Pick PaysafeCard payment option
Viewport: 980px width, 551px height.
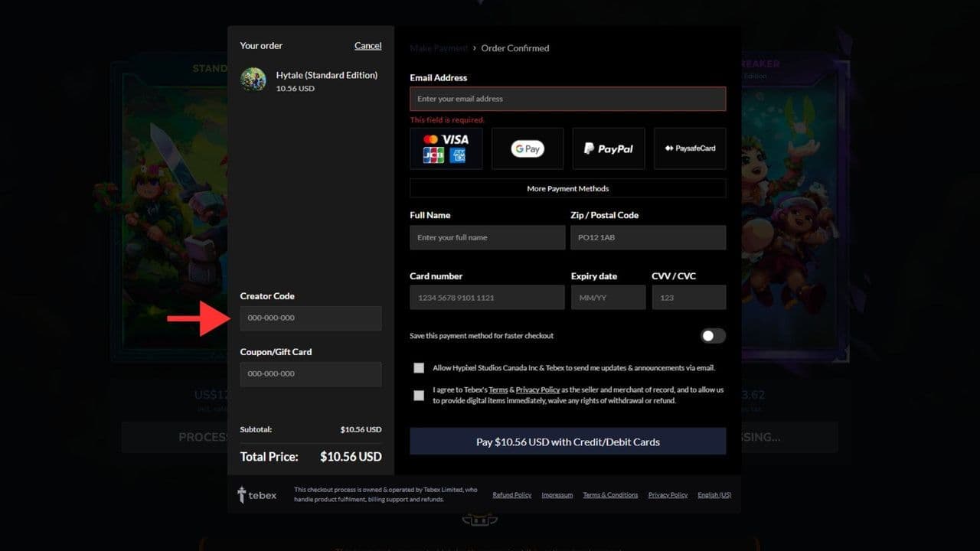click(x=689, y=148)
